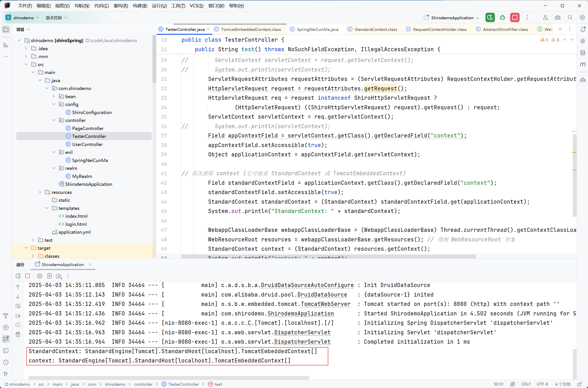Open application.yml in the project tree
Screen dimensions: 588x388
click(74, 232)
